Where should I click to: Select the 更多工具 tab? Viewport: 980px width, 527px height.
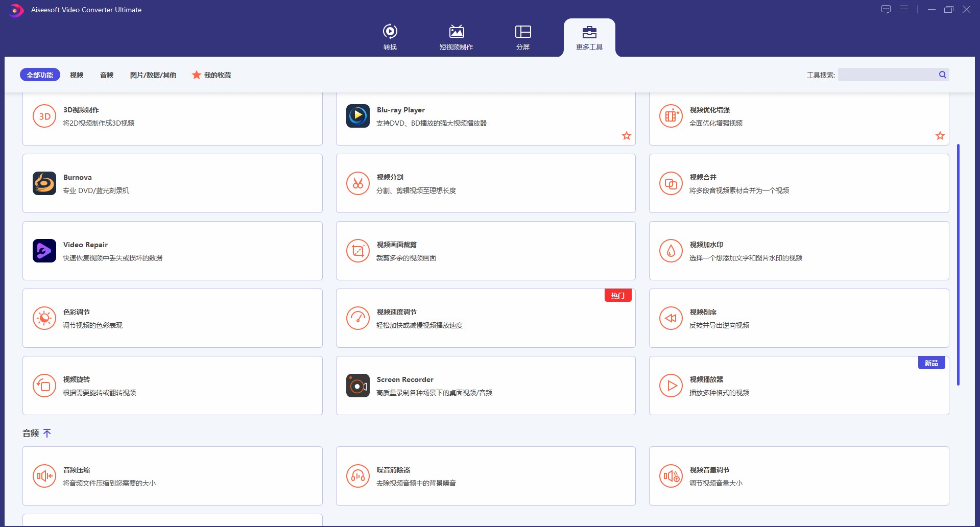(589, 38)
